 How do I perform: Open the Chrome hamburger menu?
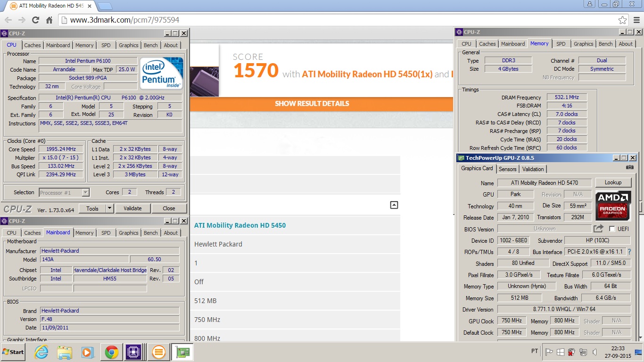click(636, 20)
